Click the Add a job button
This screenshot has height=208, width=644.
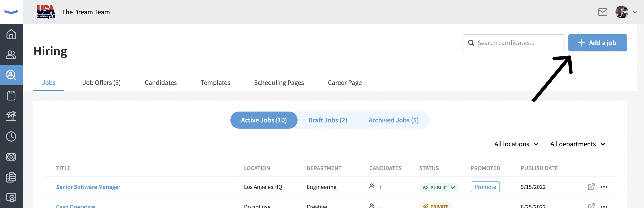click(x=598, y=43)
